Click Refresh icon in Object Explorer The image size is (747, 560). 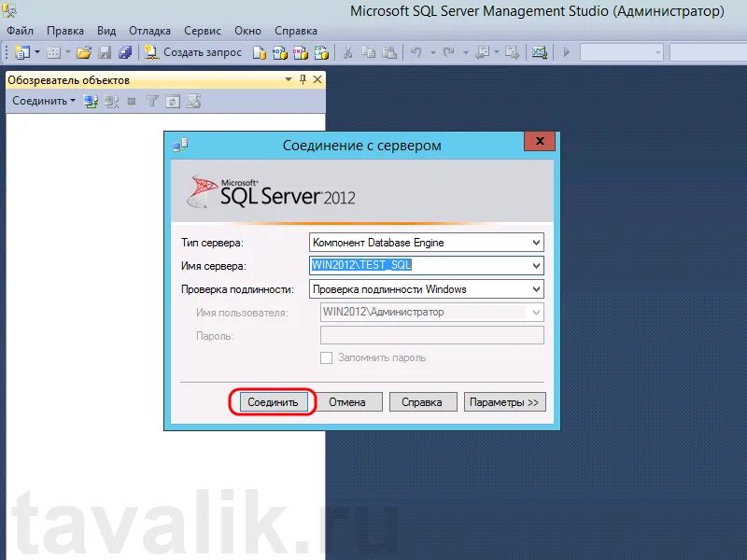(x=173, y=102)
